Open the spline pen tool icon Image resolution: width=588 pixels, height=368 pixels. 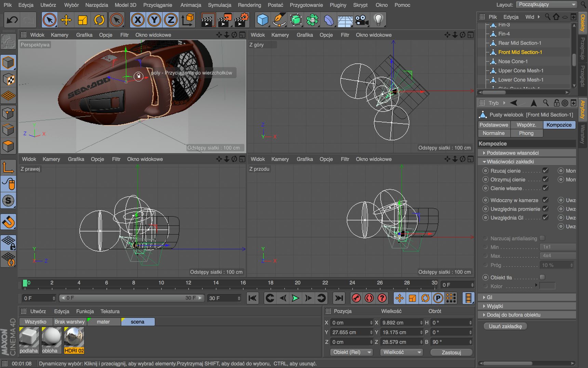click(279, 20)
